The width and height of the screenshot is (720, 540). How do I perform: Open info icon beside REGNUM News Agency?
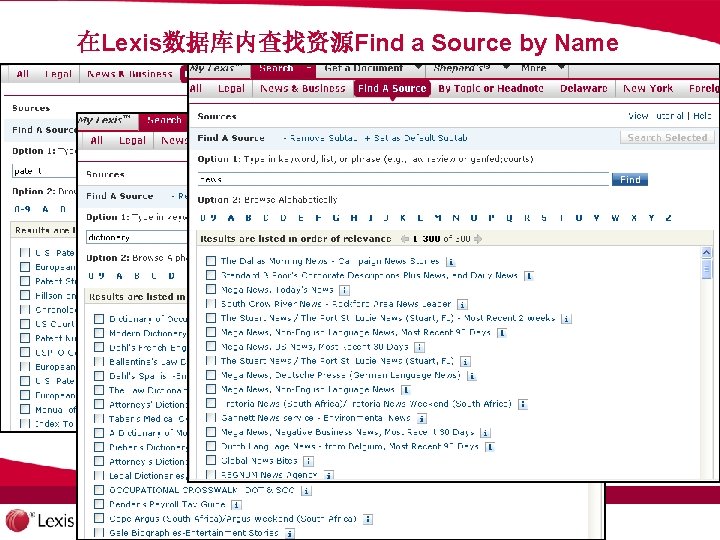click(329, 475)
